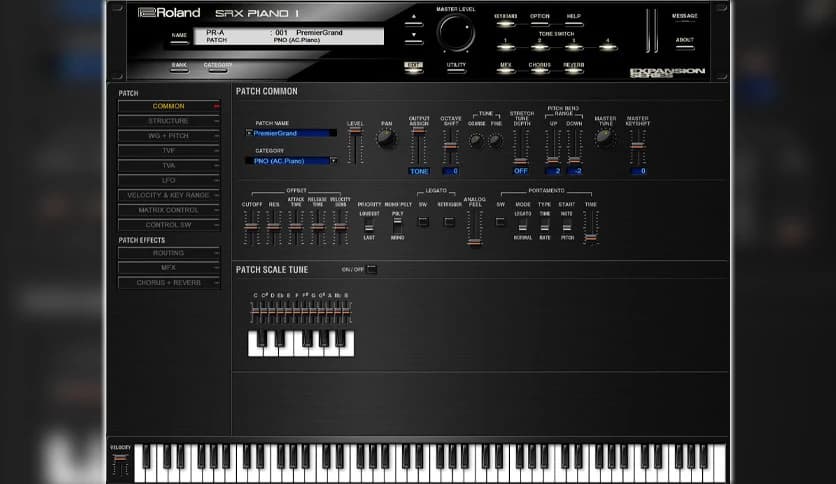Flip the Priority Loudest/Last switch
Viewport: 836px width, 484px height.
369,225
